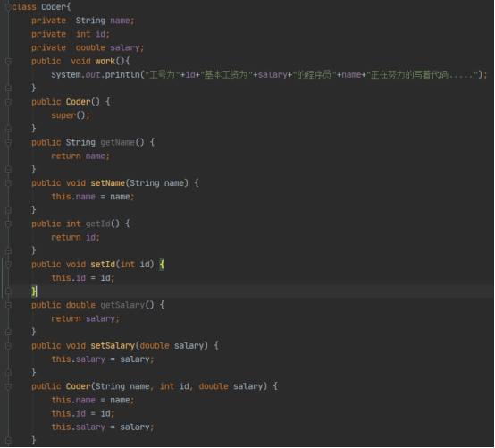The width and height of the screenshot is (495, 448).
Task: Click the super() call line
Action: (x=71, y=115)
